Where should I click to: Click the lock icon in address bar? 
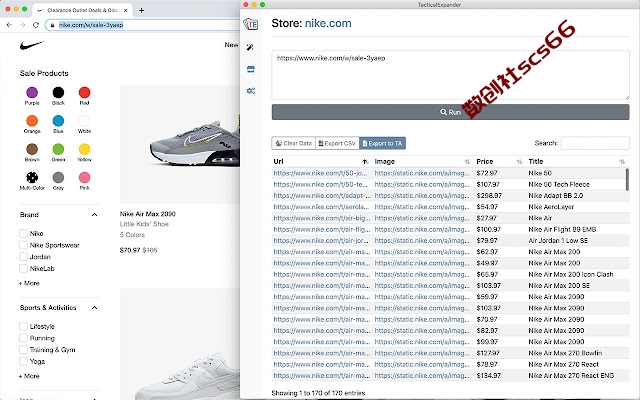52,25
